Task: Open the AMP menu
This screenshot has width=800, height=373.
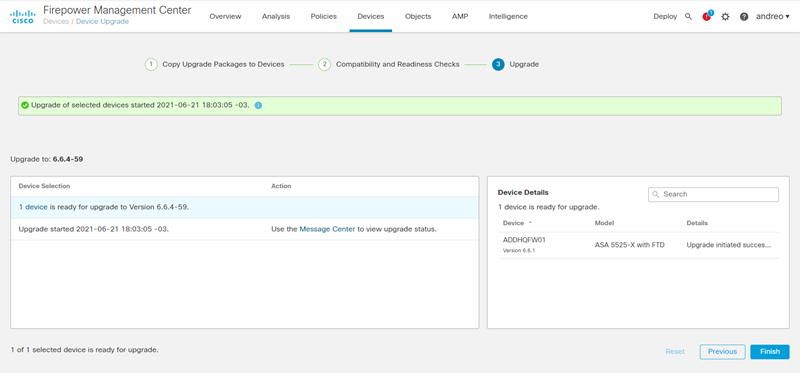Action: pos(460,16)
